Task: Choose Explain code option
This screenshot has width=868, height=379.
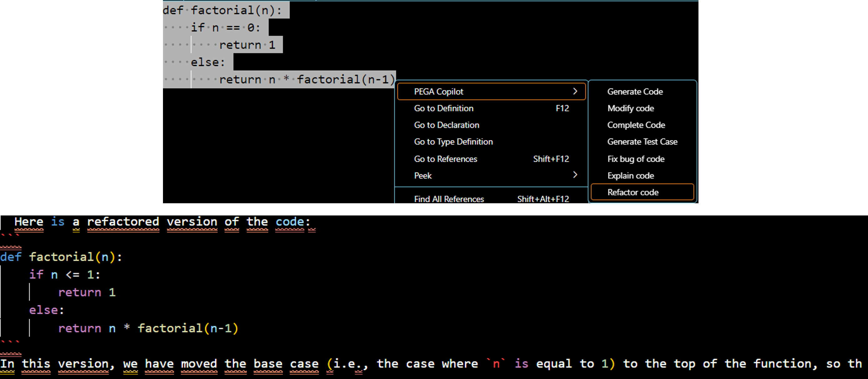Action: click(x=642, y=175)
